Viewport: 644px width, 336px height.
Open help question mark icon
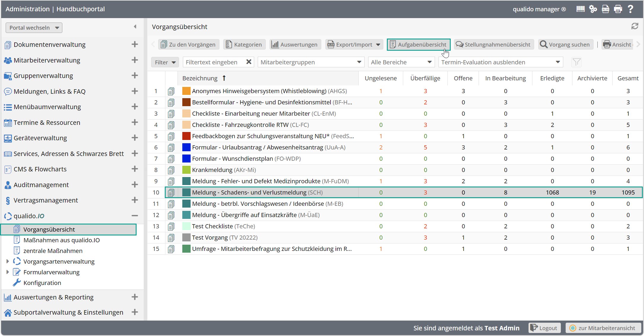pos(630,9)
